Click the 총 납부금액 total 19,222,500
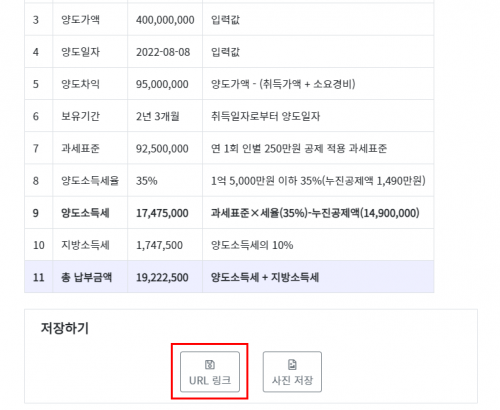Image resolution: width=500 pixels, height=410 pixels. click(x=162, y=277)
